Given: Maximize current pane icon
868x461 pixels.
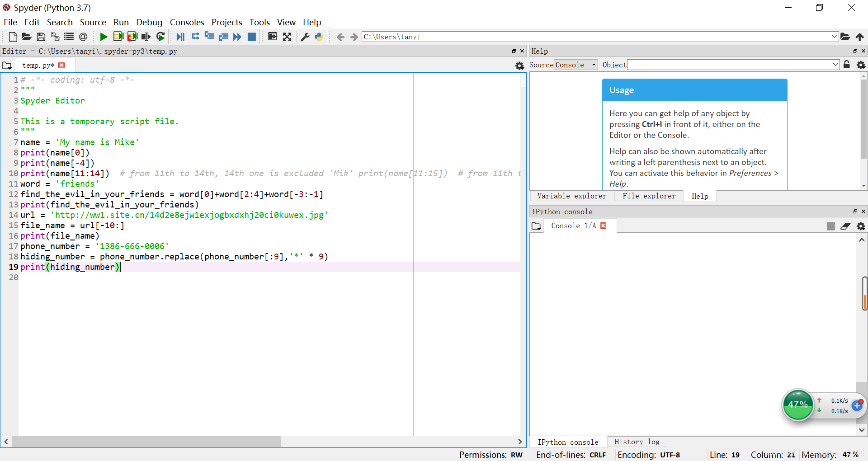Looking at the screenshot, I should tap(272, 37).
